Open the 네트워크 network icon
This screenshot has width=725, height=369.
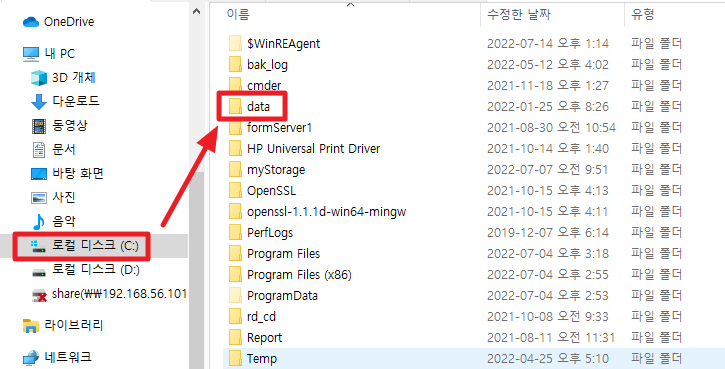pos(31,357)
